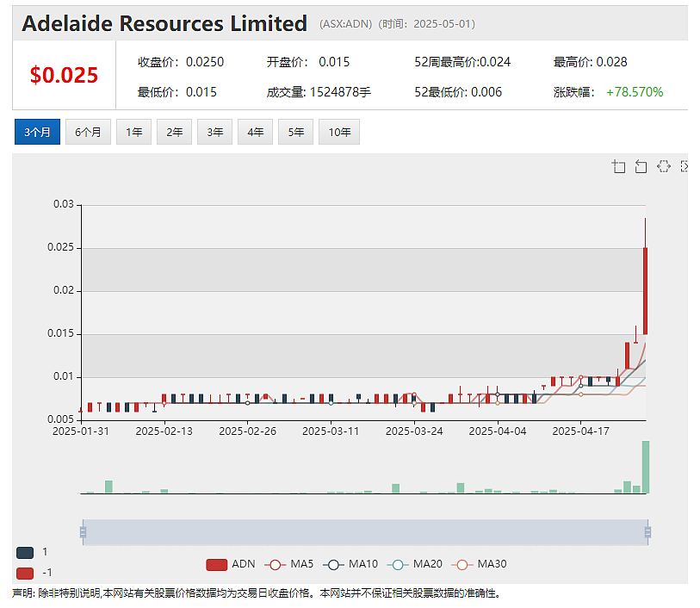Select the 2年 range button
Viewport: 700px width, 608px height.
(x=174, y=132)
